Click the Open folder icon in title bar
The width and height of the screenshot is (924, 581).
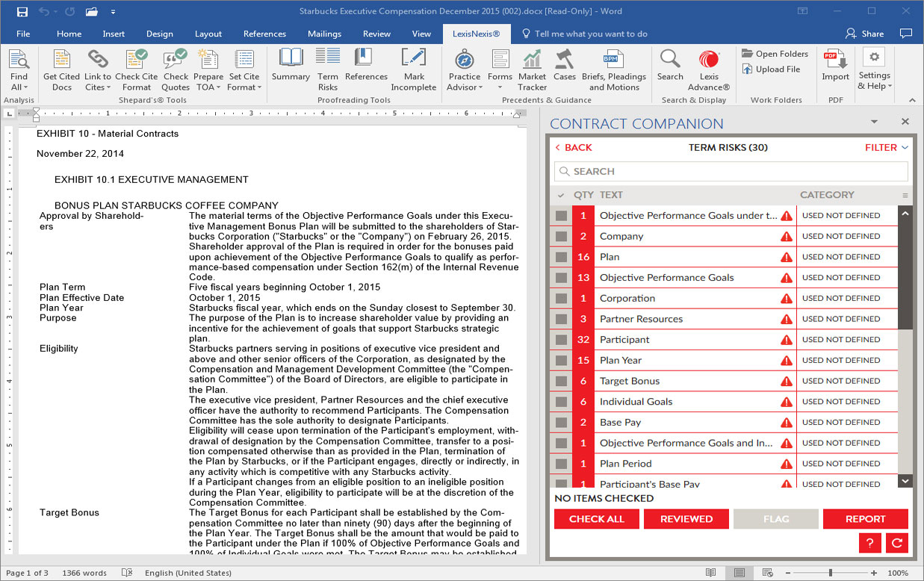point(92,12)
